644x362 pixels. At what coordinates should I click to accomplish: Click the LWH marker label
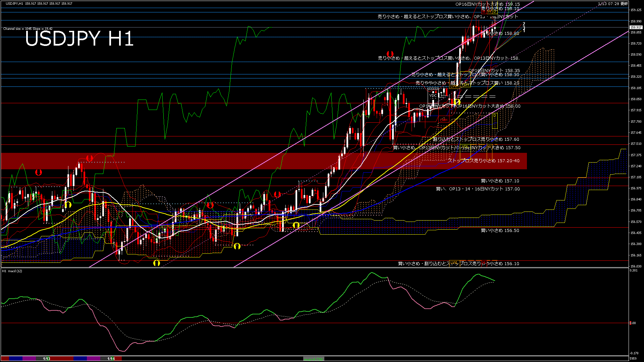tap(454, 86)
